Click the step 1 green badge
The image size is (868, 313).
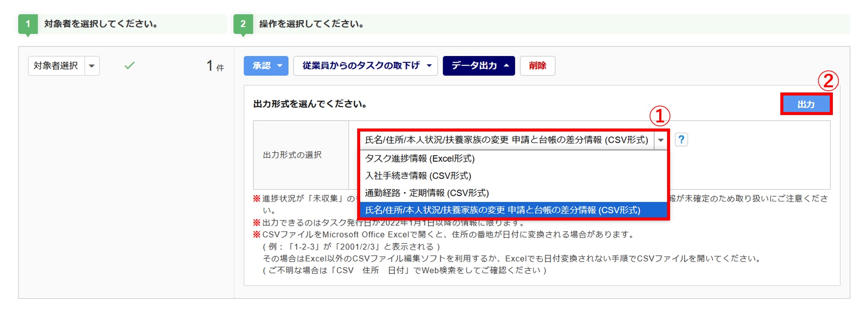pyautogui.click(x=28, y=24)
